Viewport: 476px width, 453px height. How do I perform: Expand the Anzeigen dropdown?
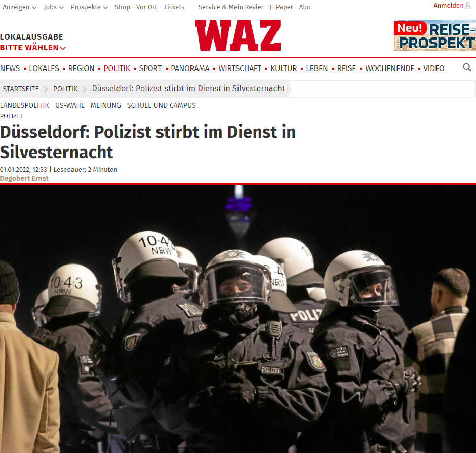pyautogui.click(x=19, y=7)
